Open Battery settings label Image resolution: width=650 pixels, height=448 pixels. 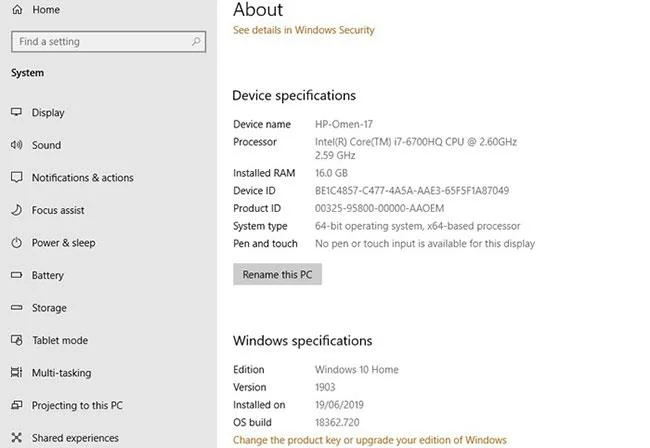coord(48,275)
